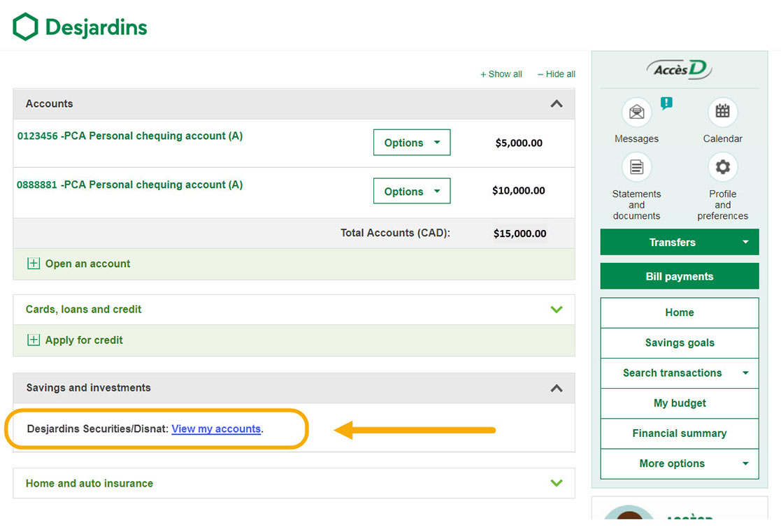
Task: Click Show all link
Action: 501,74
